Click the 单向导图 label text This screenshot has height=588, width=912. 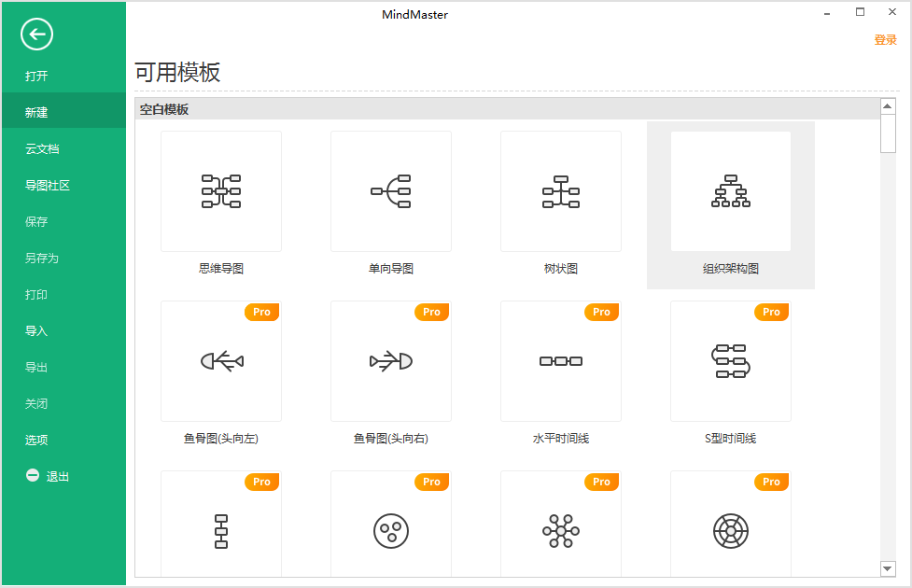pyautogui.click(x=391, y=269)
